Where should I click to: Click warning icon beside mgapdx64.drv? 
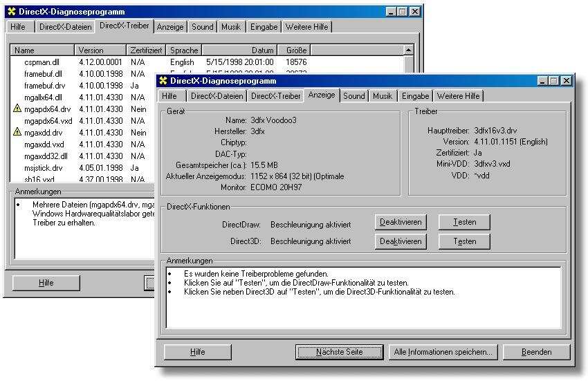click(x=17, y=109)
